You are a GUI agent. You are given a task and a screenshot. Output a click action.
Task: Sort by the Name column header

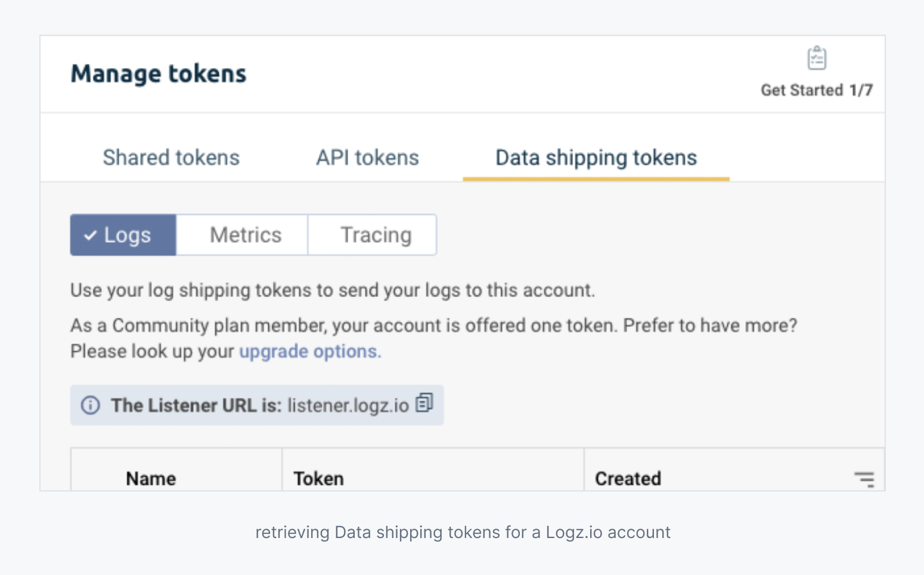[x=151, y=478]
